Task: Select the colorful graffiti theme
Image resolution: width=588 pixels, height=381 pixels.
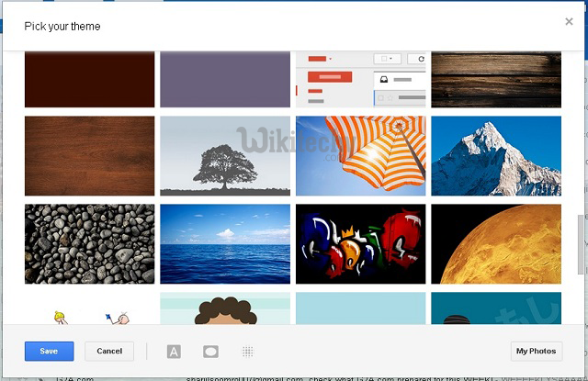Action: pos(361,243)
